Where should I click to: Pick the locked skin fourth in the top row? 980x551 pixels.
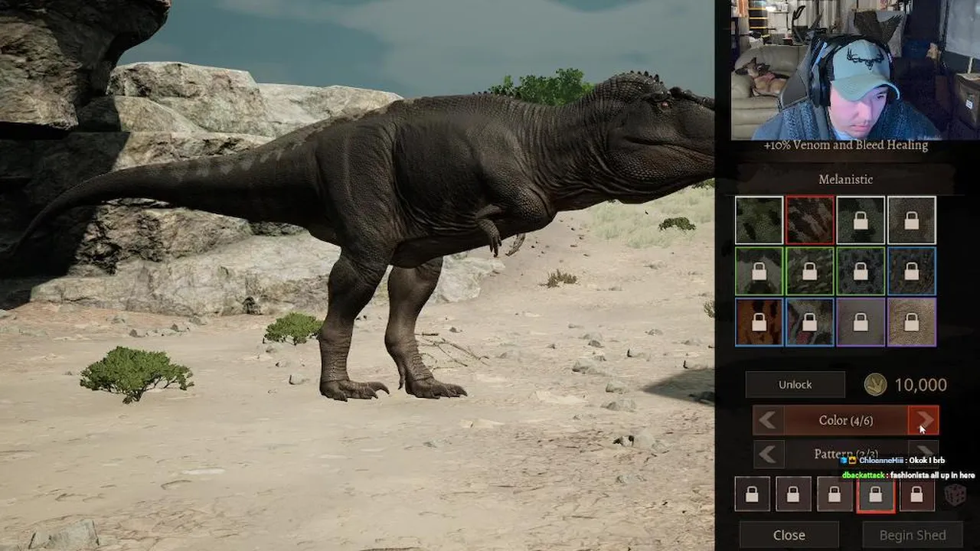pyautogui.click(x=912, y=220)
